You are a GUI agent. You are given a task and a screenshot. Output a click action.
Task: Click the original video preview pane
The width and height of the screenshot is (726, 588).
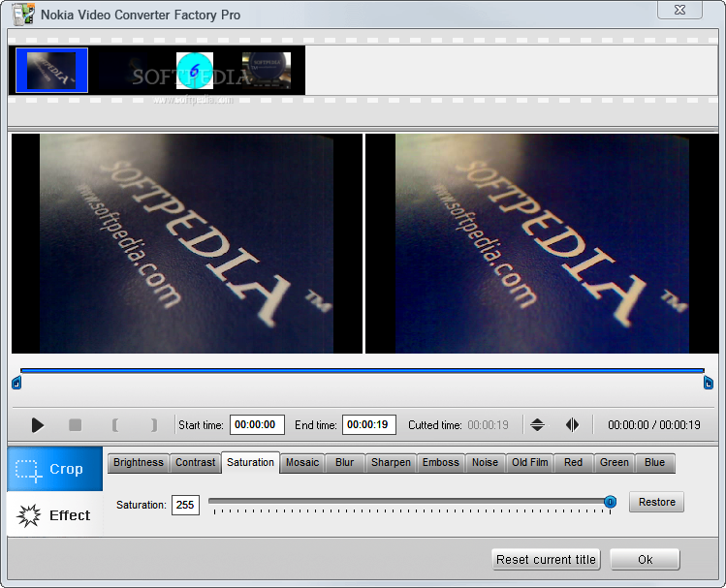[187, 243]
